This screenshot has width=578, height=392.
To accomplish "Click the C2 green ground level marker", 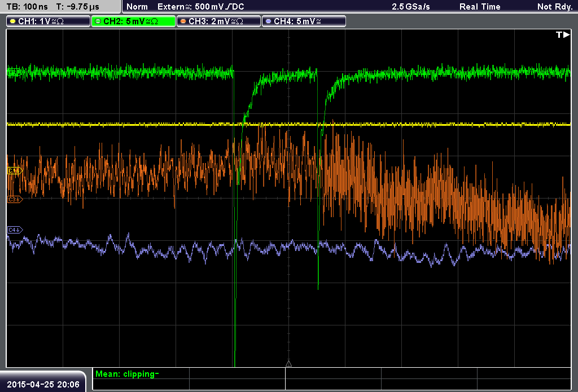I will click(14, 72).
